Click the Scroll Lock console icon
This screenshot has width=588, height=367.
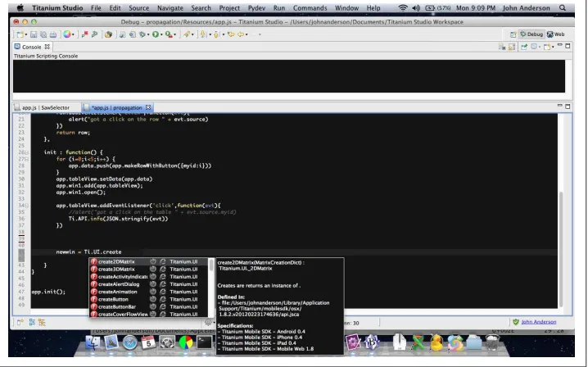point(512,47)
